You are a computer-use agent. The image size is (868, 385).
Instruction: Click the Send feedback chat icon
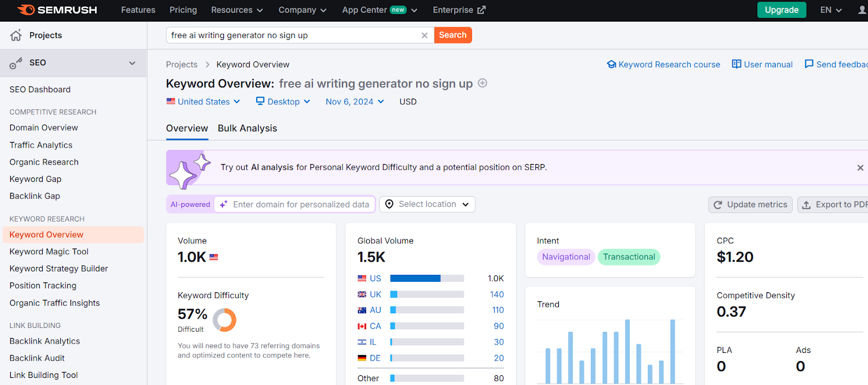809,64
